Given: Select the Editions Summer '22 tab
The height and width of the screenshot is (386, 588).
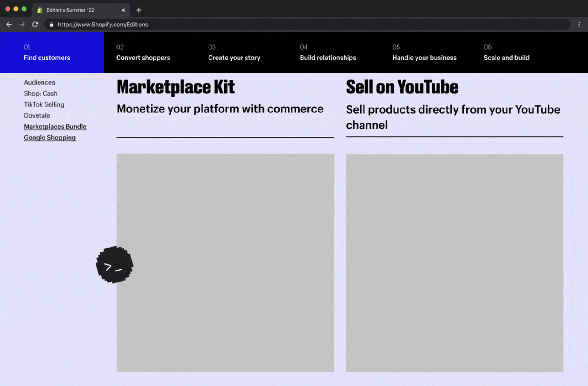Looking at the screenshot, I should pos(81,10).
